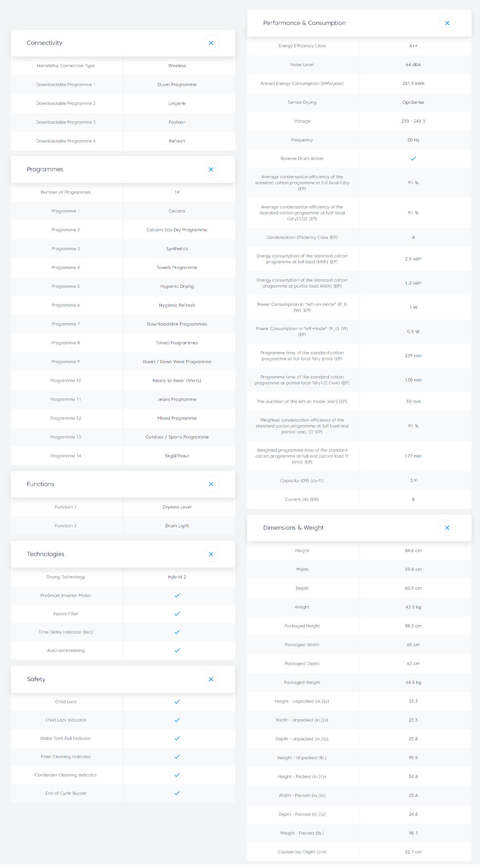Click the Energy Efficiency Class label

point(302,46)
